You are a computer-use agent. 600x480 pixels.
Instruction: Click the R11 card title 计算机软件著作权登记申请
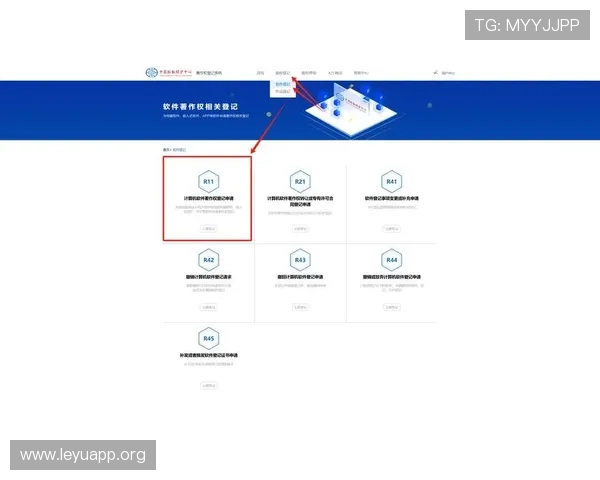coord(209,198)
